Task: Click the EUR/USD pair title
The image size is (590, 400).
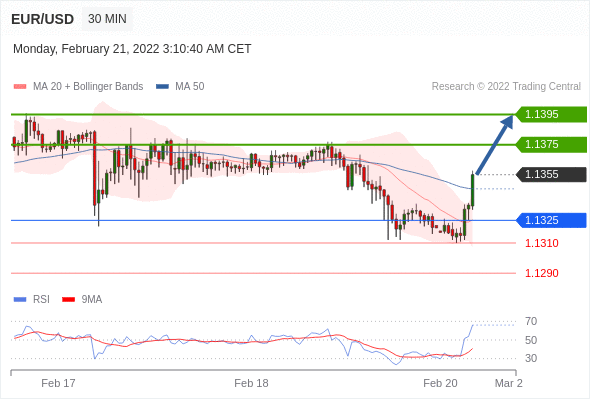Action: pos(43,19)
